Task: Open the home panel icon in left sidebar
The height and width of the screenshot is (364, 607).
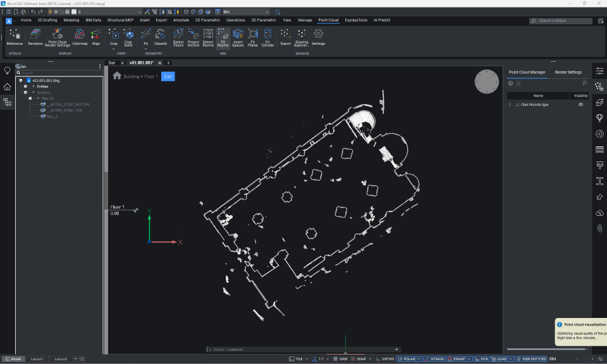Action: (7, 87)
